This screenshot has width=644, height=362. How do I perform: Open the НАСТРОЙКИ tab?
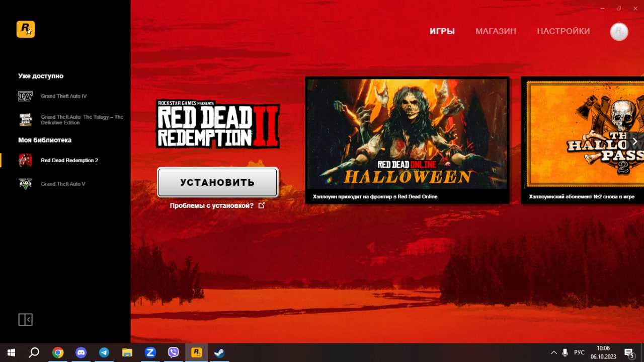tap(563, 31)
